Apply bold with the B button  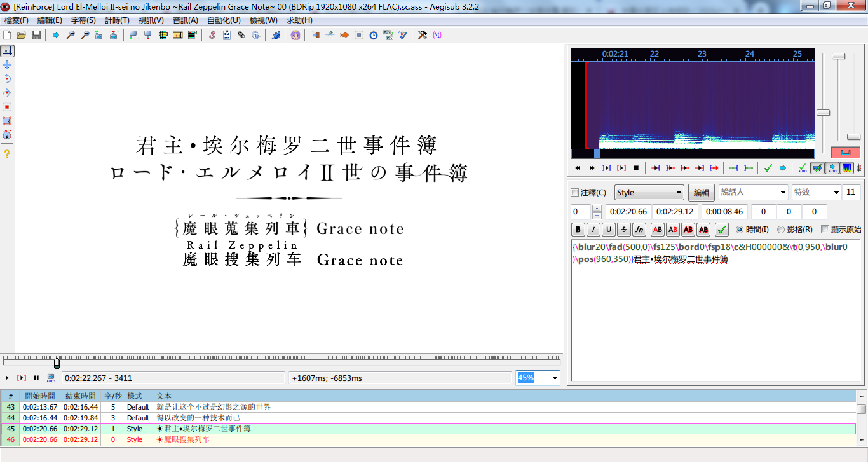[578, 230]
